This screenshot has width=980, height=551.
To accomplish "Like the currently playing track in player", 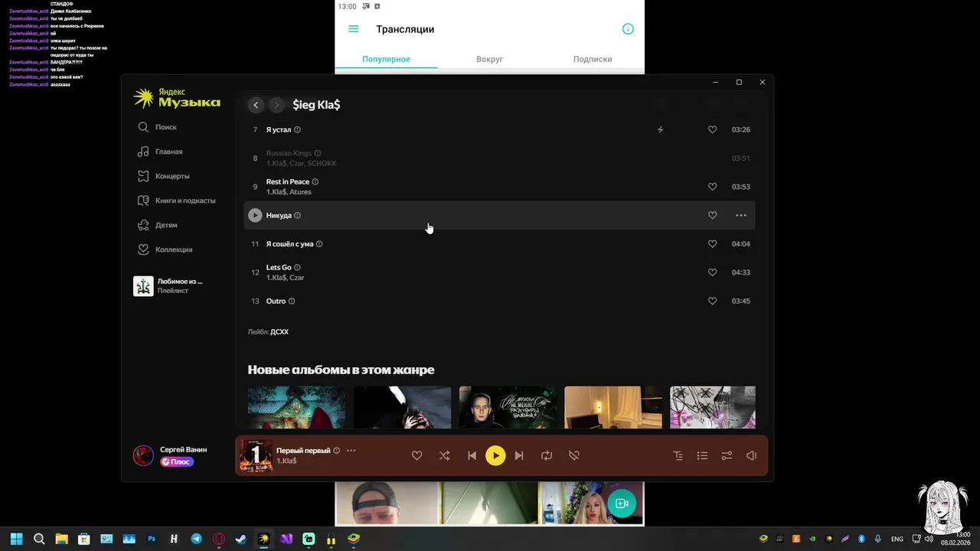I will (416, 455).
